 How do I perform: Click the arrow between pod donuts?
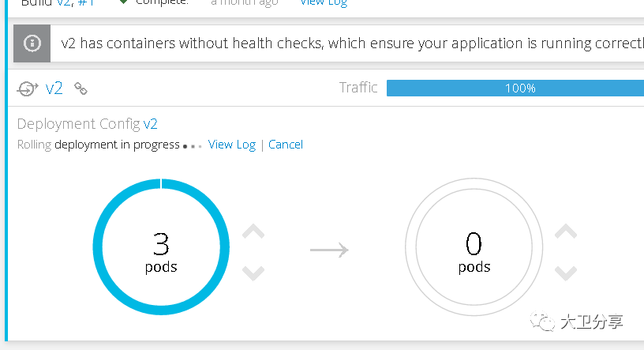tap(329, 250)
